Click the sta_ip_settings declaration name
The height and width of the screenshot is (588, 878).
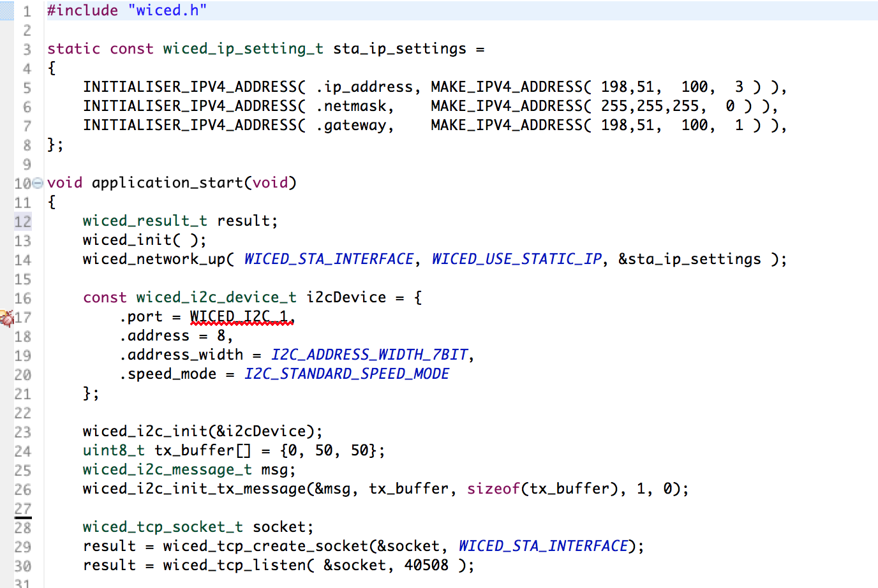coord(400,49)
